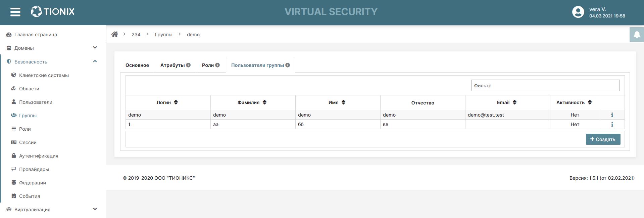Click the Создать button
Screen dimensions: 644x218
click(603, 139)
